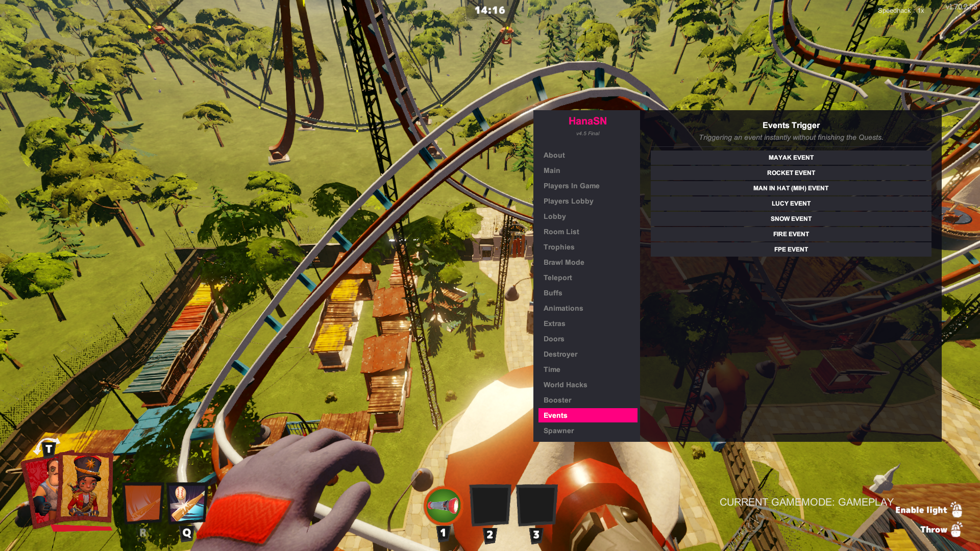Image resolution: width=980 pixels, height=551 pixels.
Task: Click the Enable light mouse icon
Action: point(957,509)
